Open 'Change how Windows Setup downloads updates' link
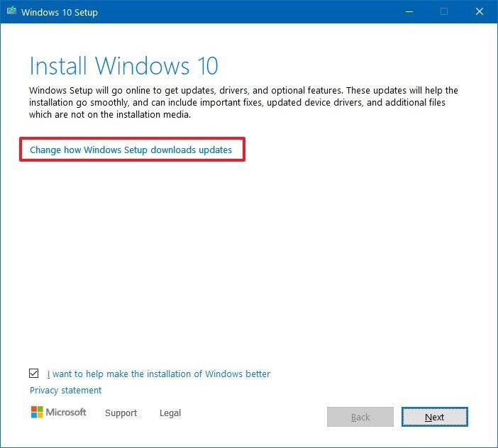Screen dimensions: 498x448 (x=131, y=150)
